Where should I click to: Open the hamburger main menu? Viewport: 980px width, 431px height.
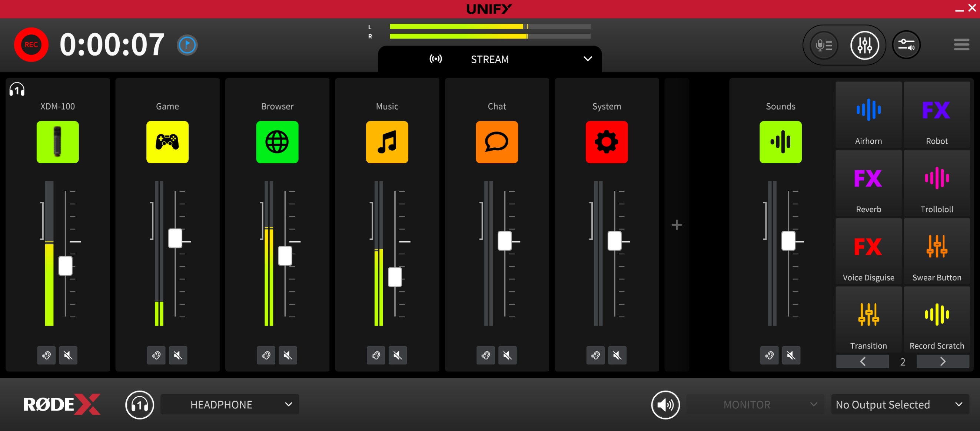point(961,44)
